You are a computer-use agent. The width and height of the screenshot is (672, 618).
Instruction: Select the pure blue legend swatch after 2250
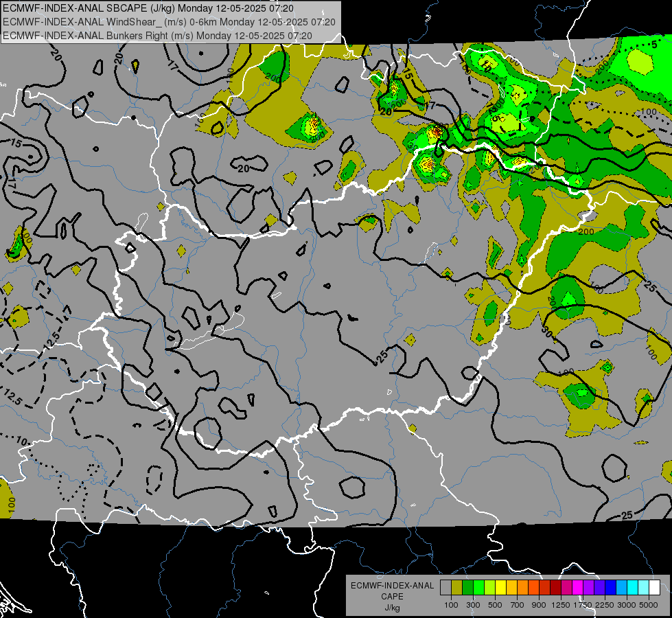click(611, 587)
